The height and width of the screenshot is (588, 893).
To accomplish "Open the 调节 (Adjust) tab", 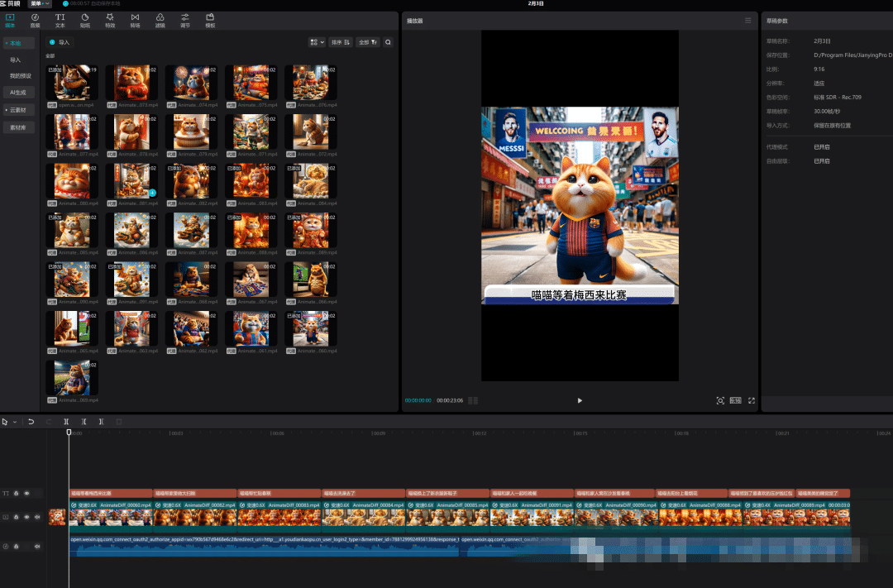I will coord(185,21).
